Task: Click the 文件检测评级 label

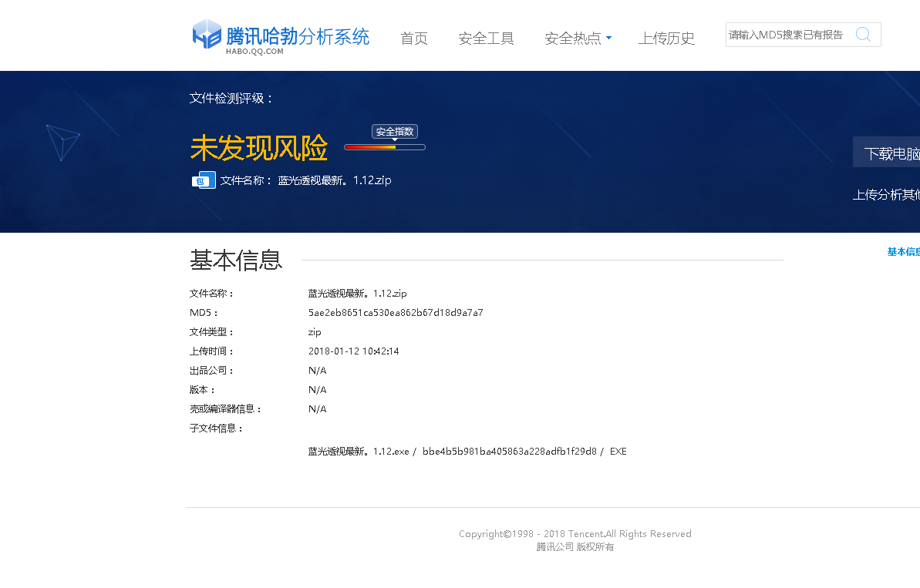Action: click(231, 99)
